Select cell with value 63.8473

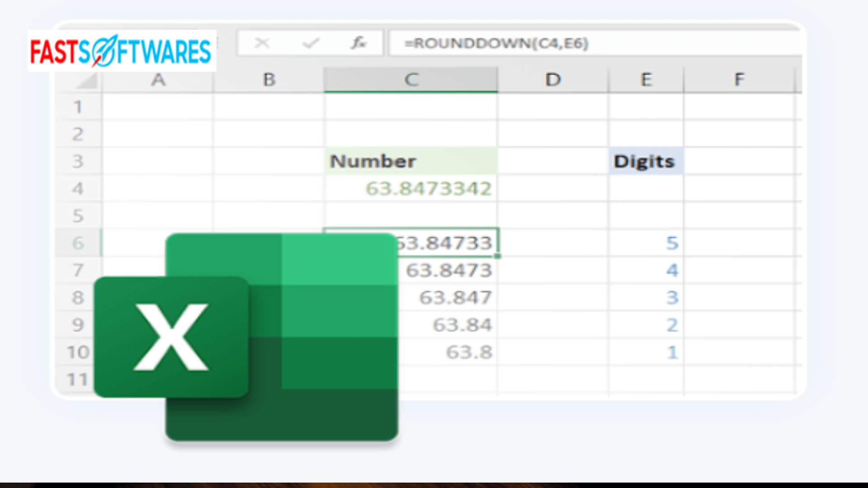click(x=448, y=270)
